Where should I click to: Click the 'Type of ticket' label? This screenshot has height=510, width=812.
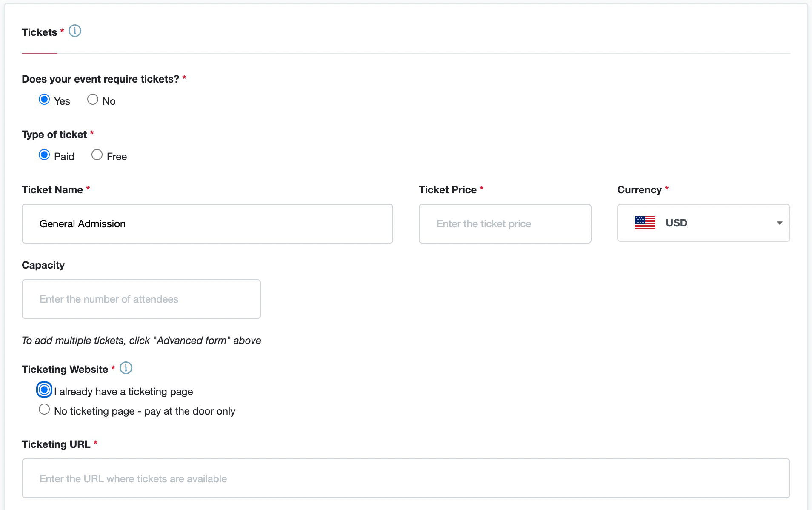54,135
